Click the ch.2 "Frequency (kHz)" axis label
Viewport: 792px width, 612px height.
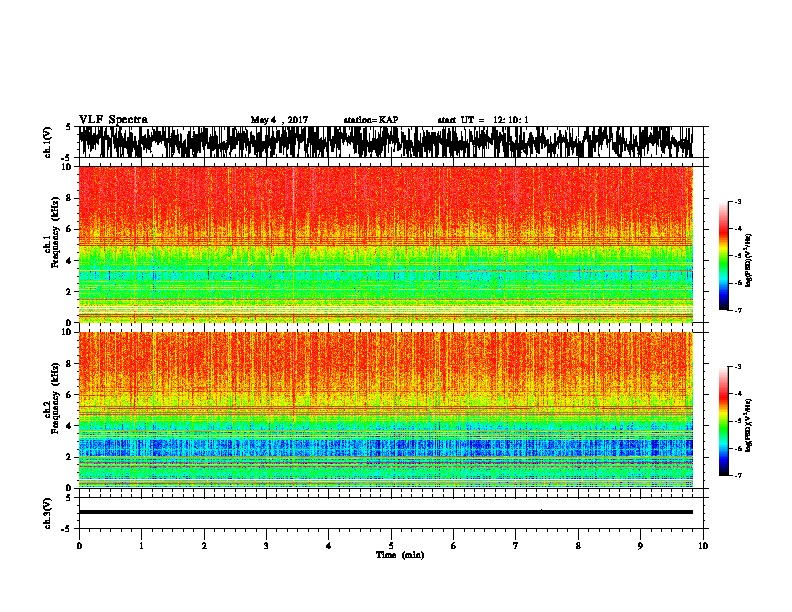tap(55, 398)
